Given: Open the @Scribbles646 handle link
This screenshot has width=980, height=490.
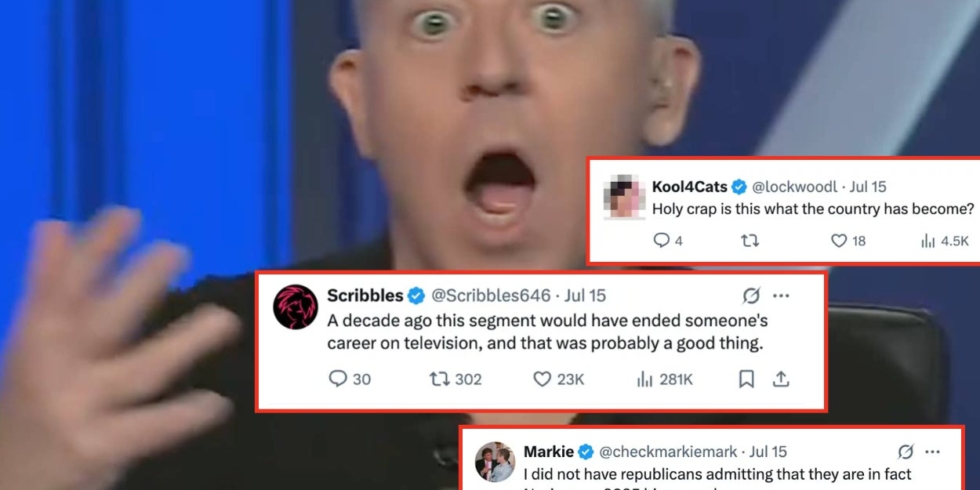Looking at the screenshot, I should click(x=492, y=296).
